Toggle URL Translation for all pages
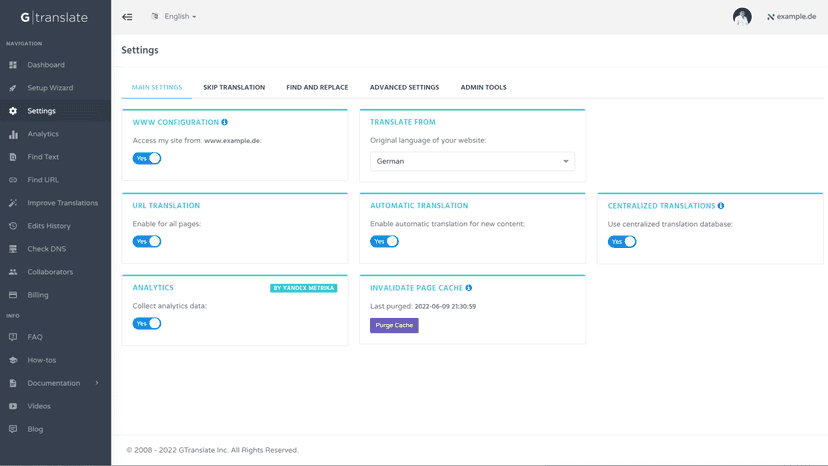The width and height of the screenshot is (828, 466). click(147, 241)
